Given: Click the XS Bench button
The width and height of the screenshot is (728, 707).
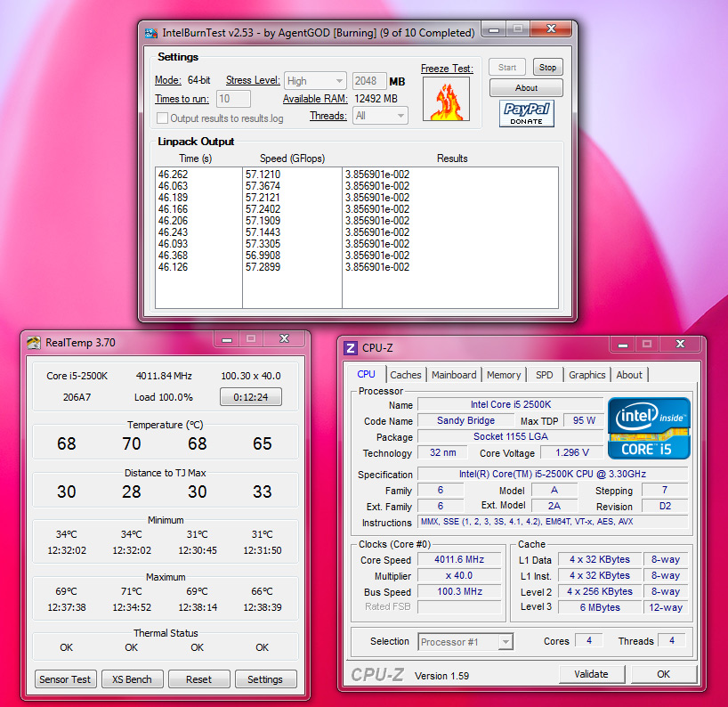Looking at the screenshot, I should click(x=132, y=679).
